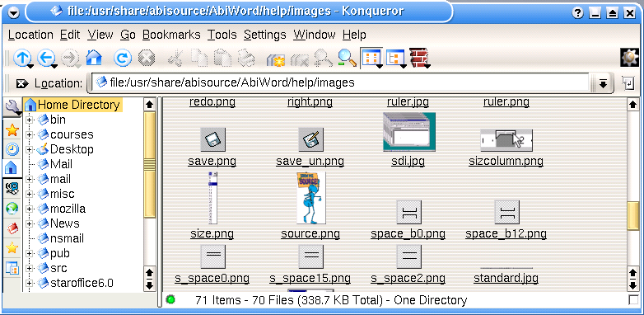This screenshot has width=644, height=315.
Task: Select the Mail folder in tree
Action: [x=61, y=164]
